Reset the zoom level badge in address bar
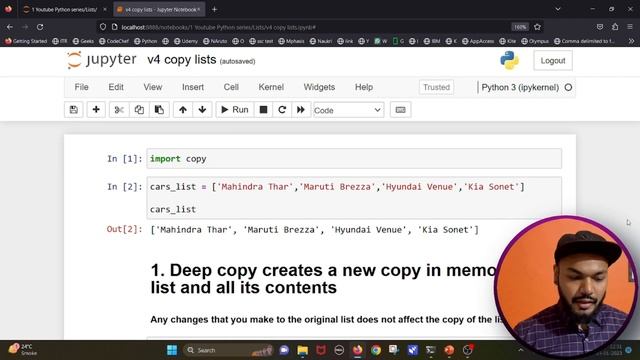The image size is (640, 360). (520, 27)
